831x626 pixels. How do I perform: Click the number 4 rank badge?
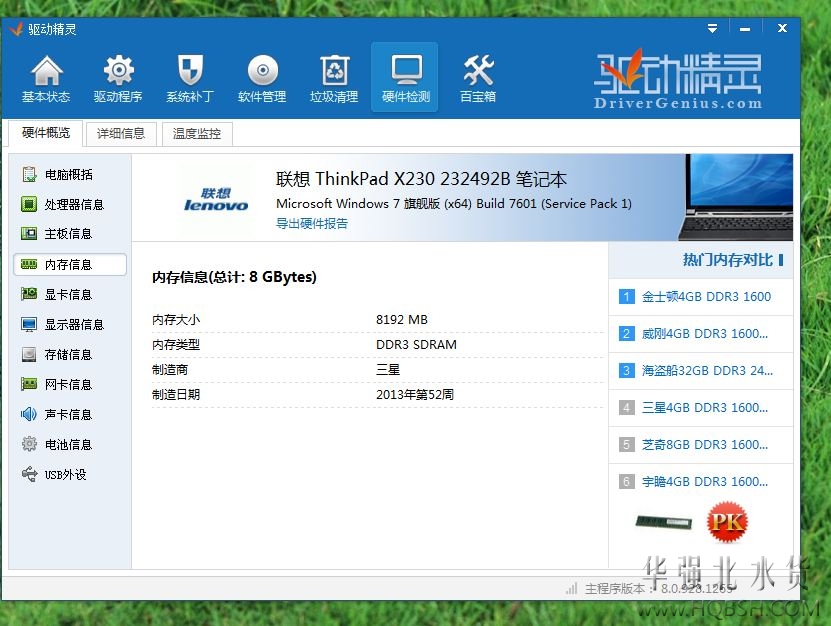(626, 408)
